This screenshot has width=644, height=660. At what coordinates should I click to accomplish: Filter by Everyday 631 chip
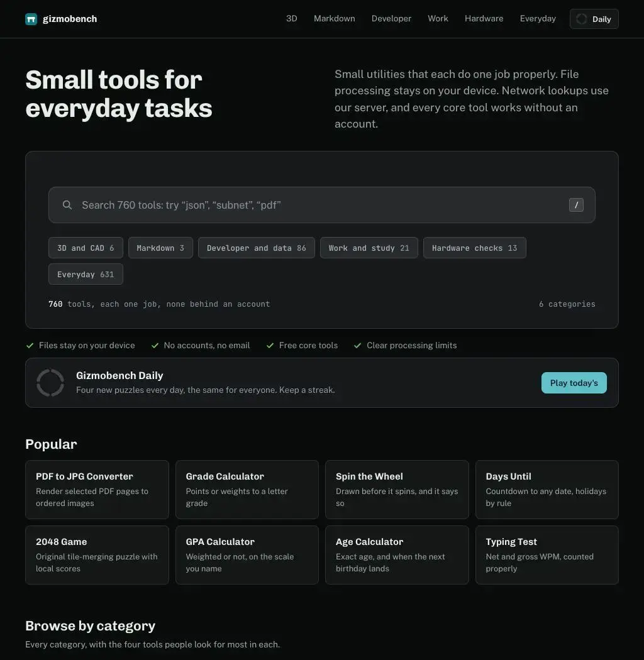86,275
